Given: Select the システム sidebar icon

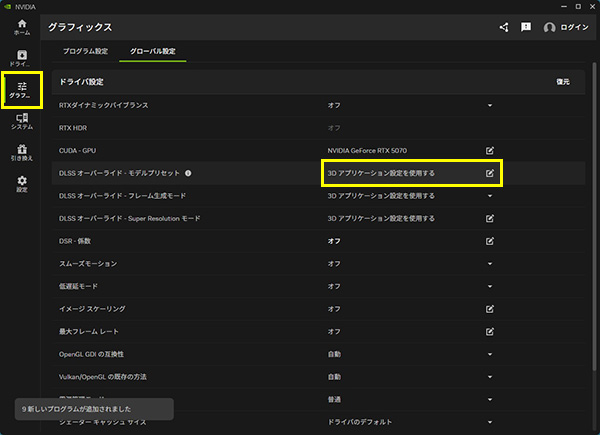Looking at the screenshot, I should click(x=21, y=122).
